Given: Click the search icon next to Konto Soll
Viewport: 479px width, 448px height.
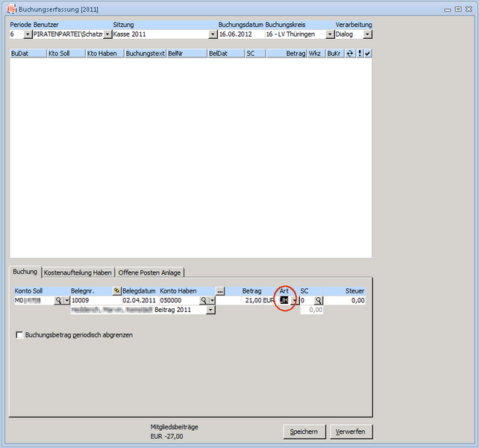Looking at the screenshot, I should coord(57,300).
